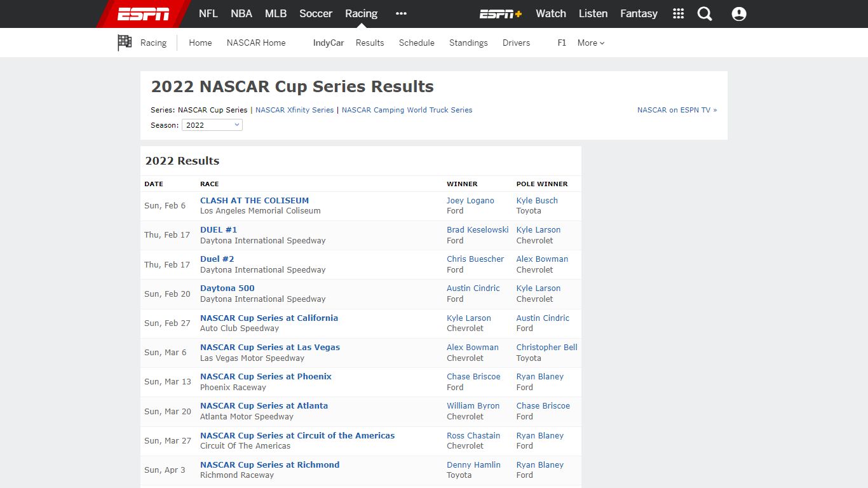Open pole winner Christopher Bell
This screenshot has width=868, height=488.
click(547, 347)
